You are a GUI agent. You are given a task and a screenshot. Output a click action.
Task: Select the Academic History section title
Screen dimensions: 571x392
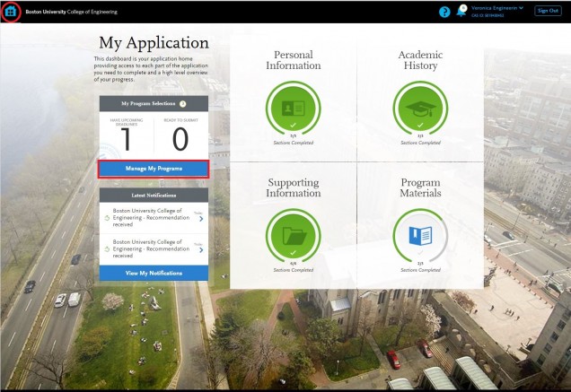coord(420,60)
